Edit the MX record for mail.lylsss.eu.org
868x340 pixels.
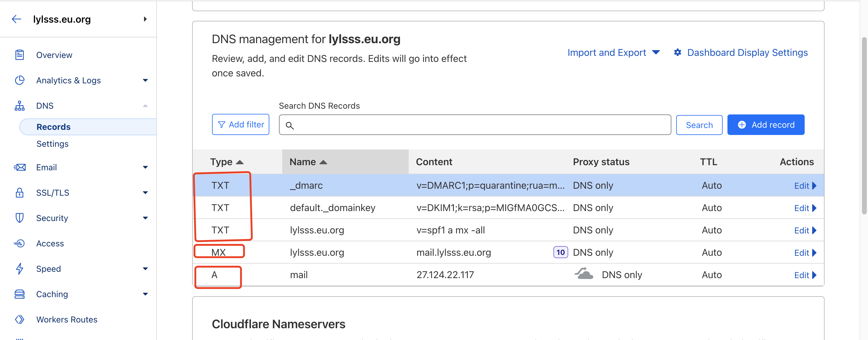(805, 253)
